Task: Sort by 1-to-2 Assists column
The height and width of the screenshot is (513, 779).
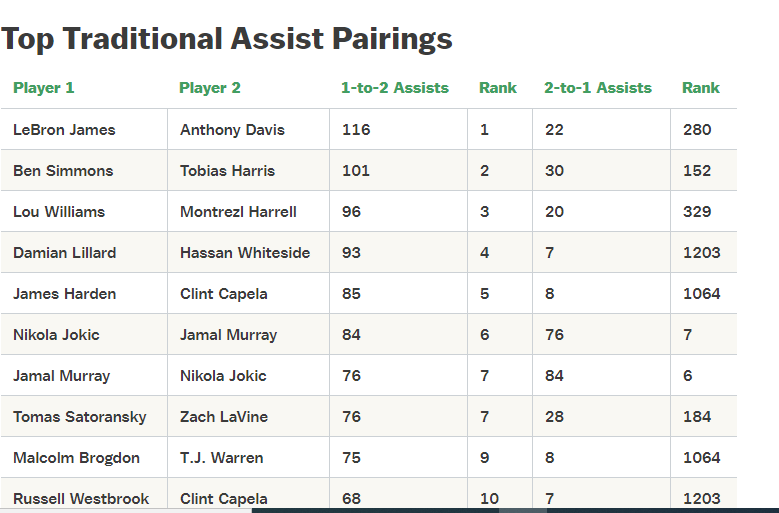Action: click(395, 88)
